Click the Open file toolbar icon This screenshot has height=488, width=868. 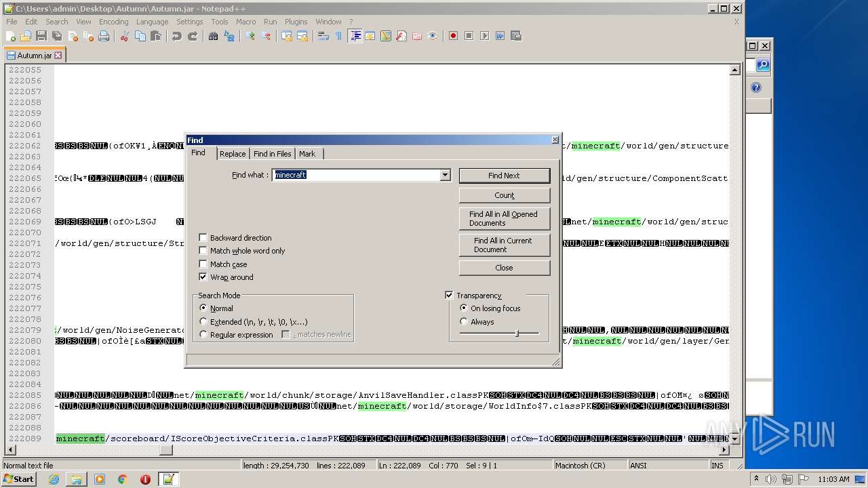26,36
